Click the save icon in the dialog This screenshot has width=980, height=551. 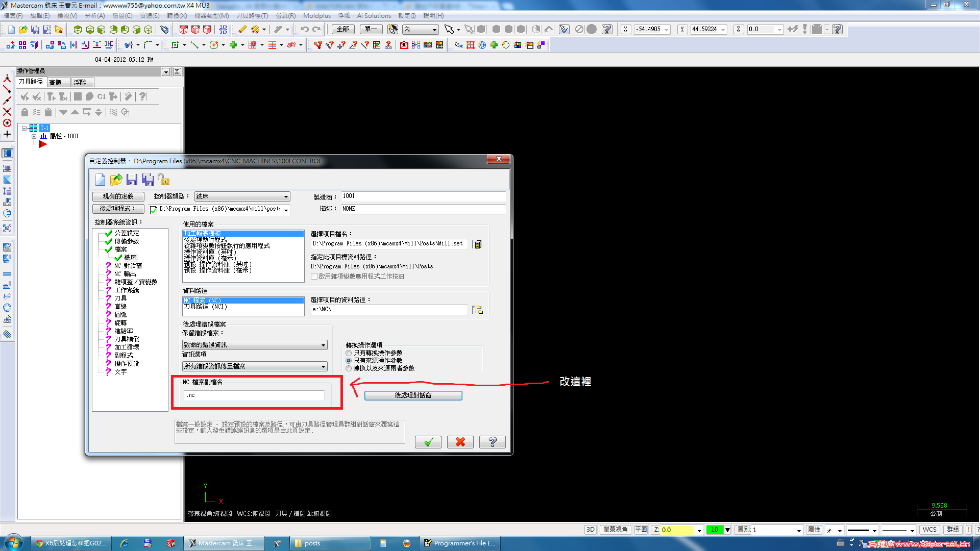pyautogui.click(x=132, y=180)
